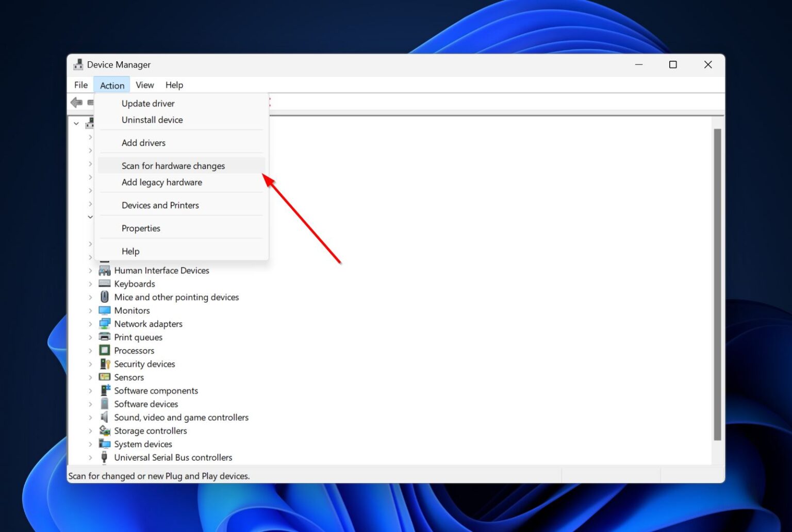Screen dimensions: 792x532
Task: Open the View menu
Action: (x=144, y=85)
